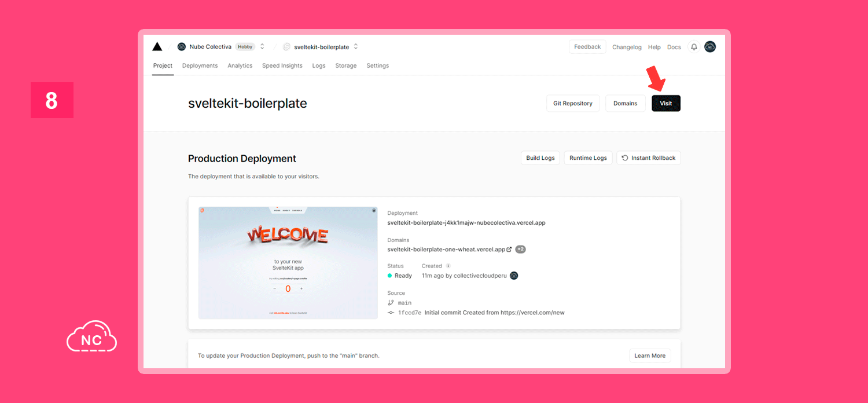Open external link icon beside domain
Viewport: 868px width, 403px height.
pos(509,250)
